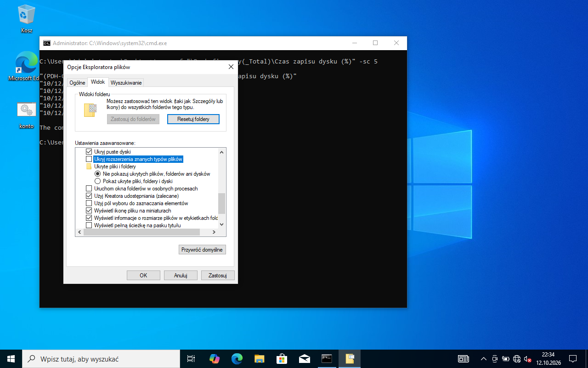Check Wyświetl pełną ścieżkę na pasku tytułu
Image resolution: width=588 pixels, height=368 pixels.
89,225
